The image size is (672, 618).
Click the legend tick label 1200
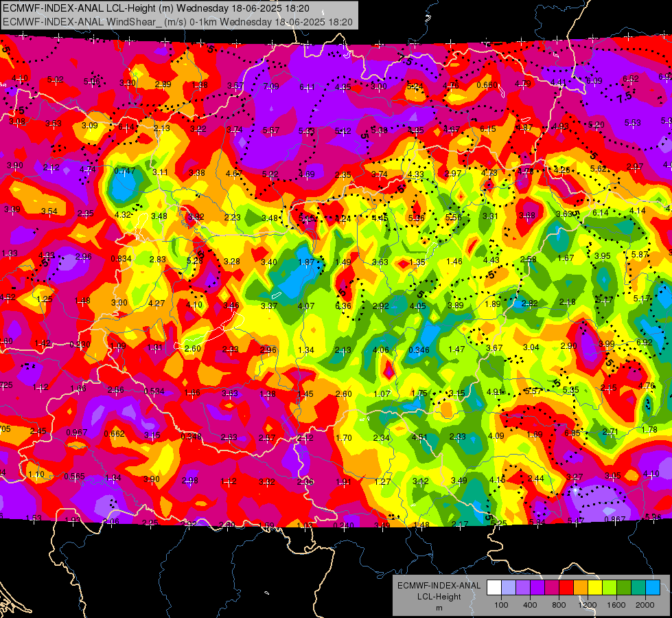pos(587,605)
